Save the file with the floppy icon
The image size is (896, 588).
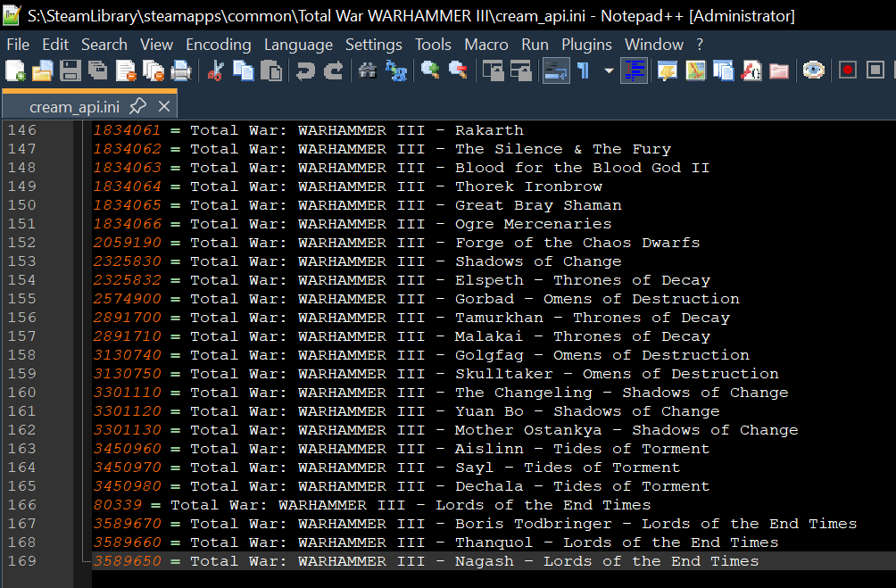(x=71, y=70)
